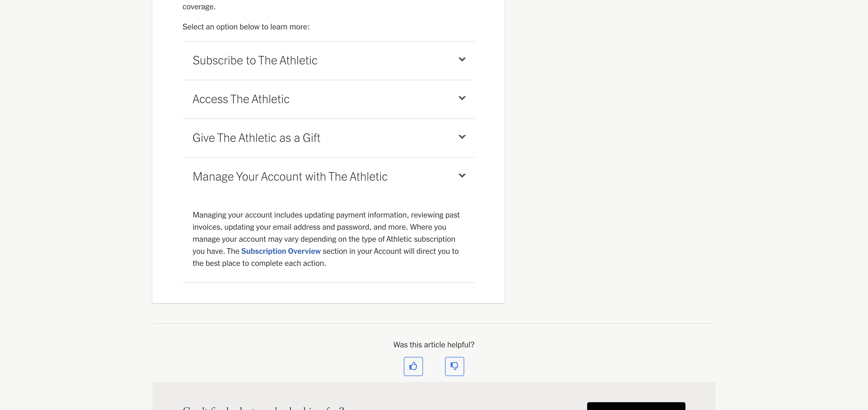Open Give The Athletic as a Gift heading
Image resolution: width=868 pixels, height=410 pixels.
point(256,138)
